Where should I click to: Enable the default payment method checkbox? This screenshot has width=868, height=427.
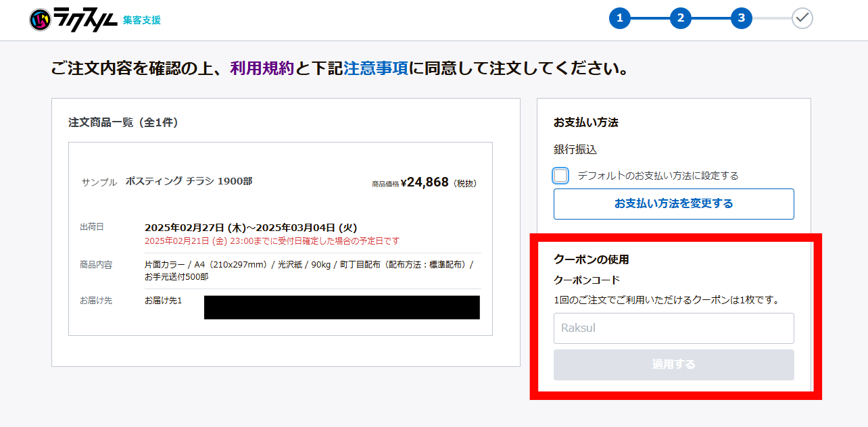pyautogui.click(x=560, y=175)
